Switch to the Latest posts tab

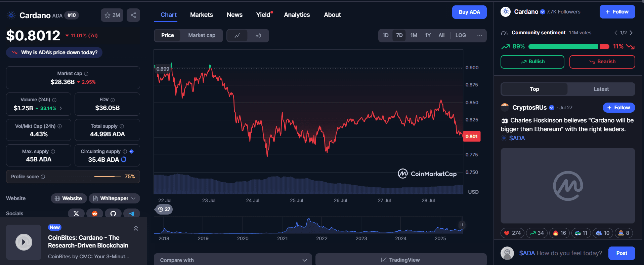(601, 89)
